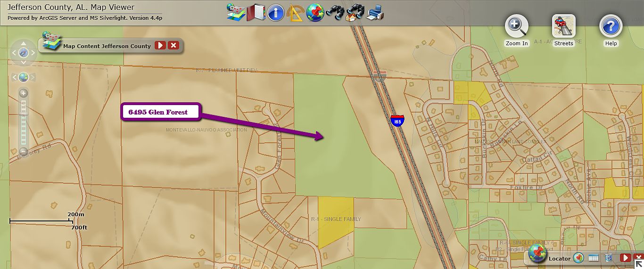The image size is (644, 269).
Task: Activate the triangle ruler measure tool
Action: click(x=296, y=13)
